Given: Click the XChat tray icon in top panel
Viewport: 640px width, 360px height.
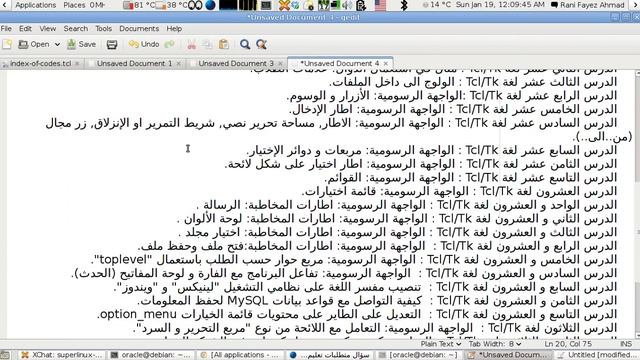Looking at the screenshot, I should (x=284, y=5).
